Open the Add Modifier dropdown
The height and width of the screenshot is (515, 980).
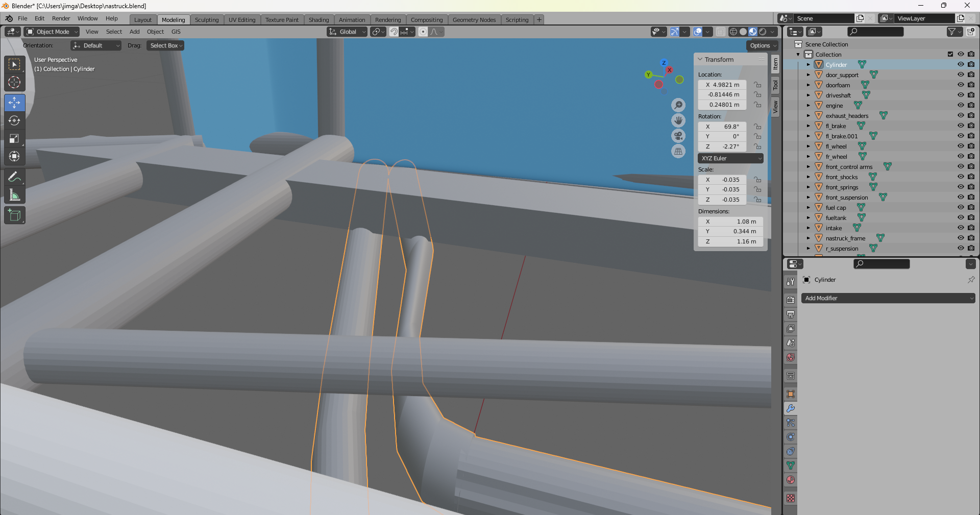(888, 298)
